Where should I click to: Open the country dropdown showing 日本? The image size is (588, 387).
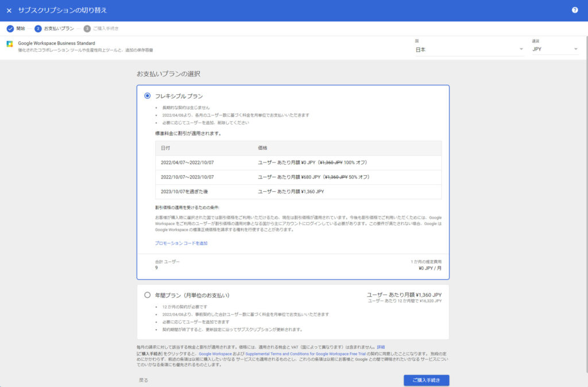(469, 49)
